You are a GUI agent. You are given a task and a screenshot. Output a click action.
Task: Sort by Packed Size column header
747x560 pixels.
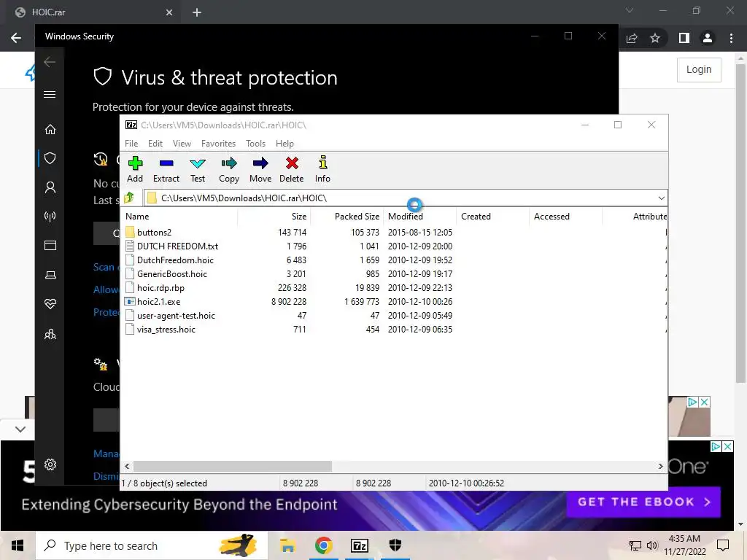[x=347, y=216]
